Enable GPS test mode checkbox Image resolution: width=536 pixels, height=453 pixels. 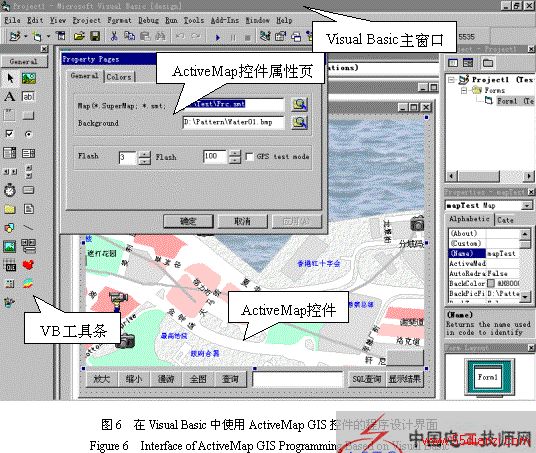click(250, 157)
